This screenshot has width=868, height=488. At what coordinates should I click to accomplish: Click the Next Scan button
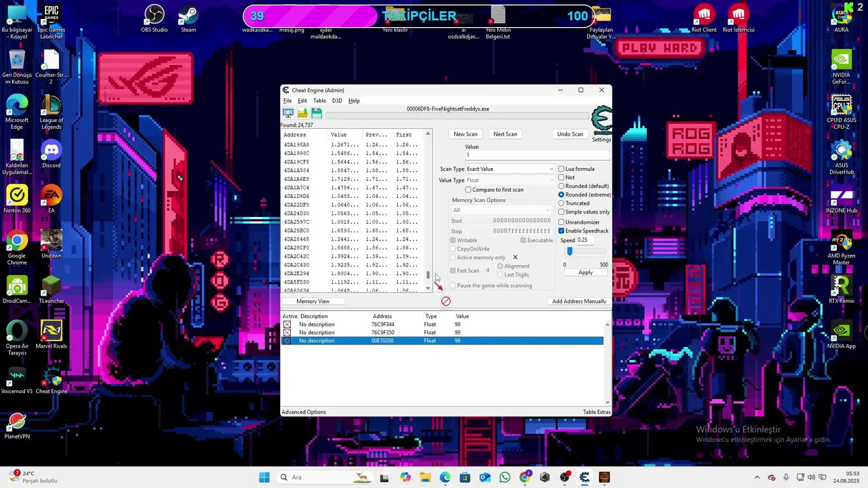[505, 134]
